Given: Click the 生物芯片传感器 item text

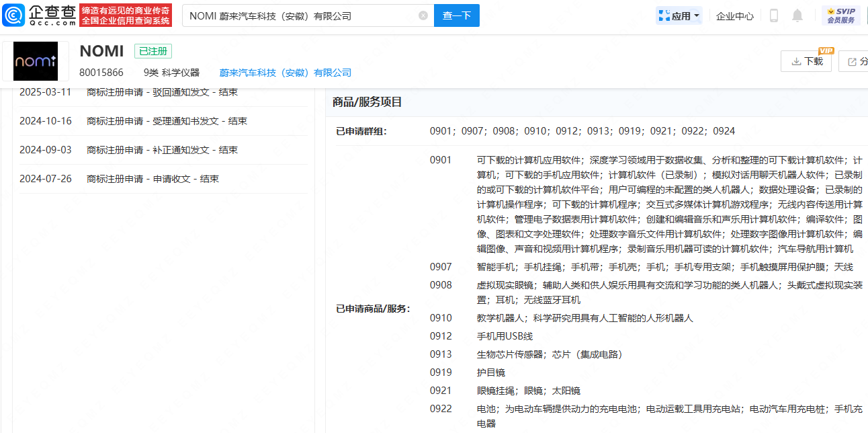Looking at the screenshot, I should [x=510, y=354].
